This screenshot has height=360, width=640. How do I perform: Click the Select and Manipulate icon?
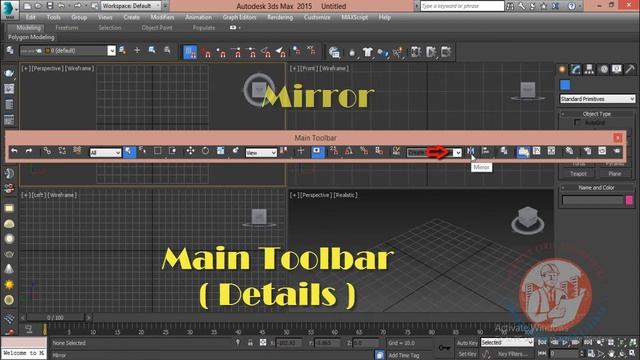click(x=301, y=151)
